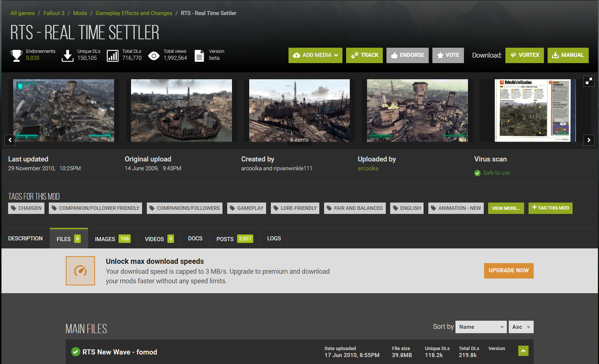Screen dimensions: 599x364
Task: Select the FILES tab
Action: tap(69, 239)
